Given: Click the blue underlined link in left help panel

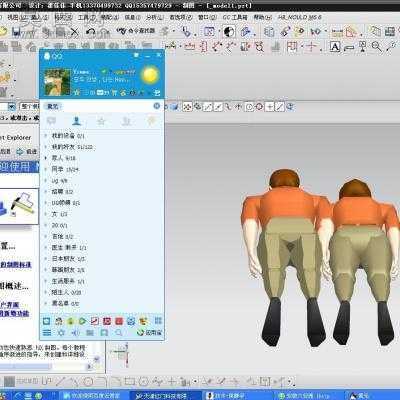Looking at the screenshot, I should pyautogui.click(x=16, y=265).
